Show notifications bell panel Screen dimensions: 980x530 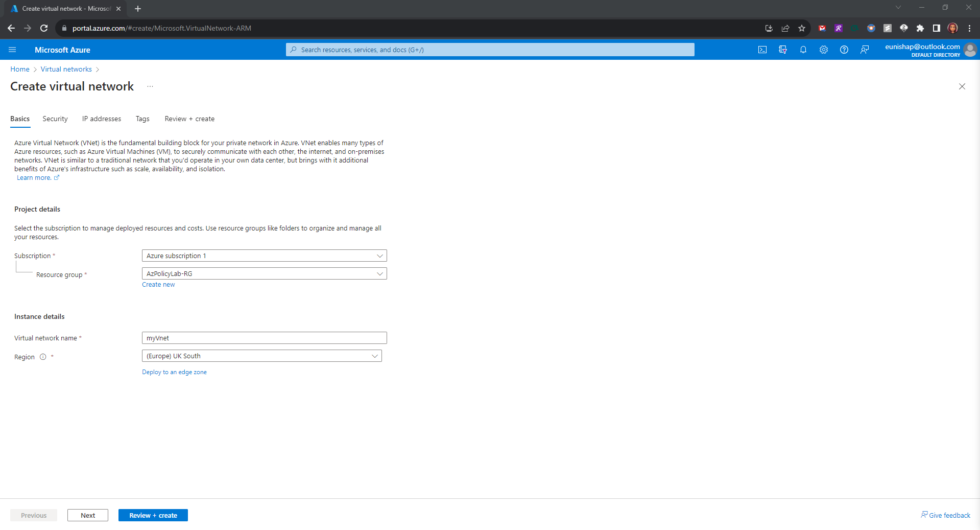click(803, 50)
